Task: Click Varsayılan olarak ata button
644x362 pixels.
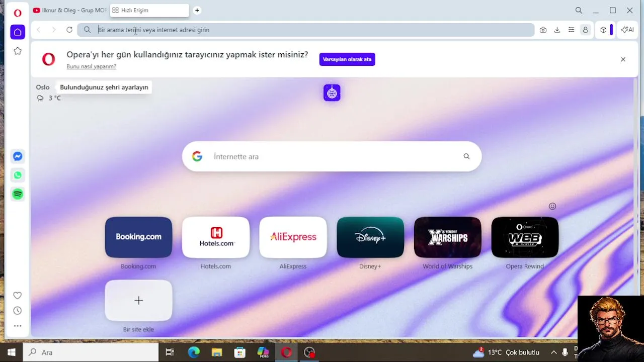Action: pyautogui.click(x=347, y=59)
